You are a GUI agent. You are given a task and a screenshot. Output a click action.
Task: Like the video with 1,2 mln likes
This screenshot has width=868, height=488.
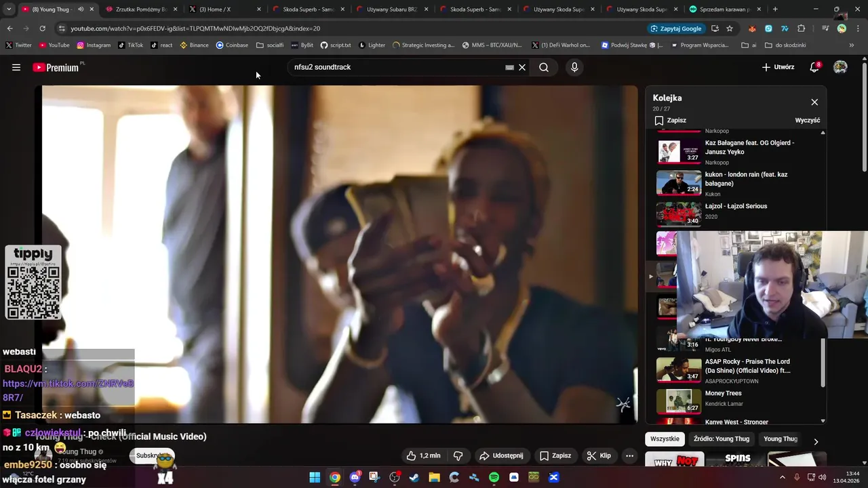(x=423, y=455)
